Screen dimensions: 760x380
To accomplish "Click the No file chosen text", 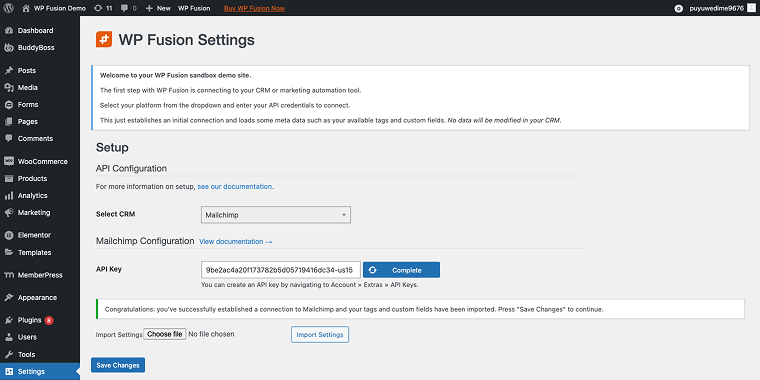I will point(211,334).
